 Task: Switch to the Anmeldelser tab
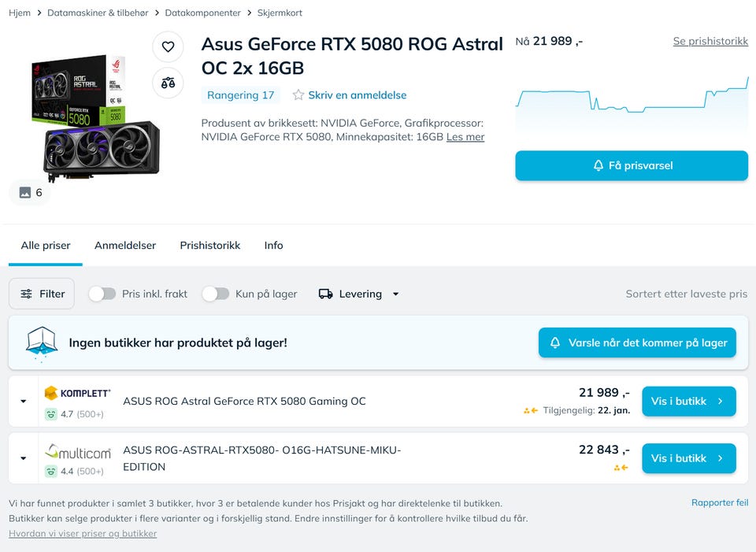click(125, 245)
